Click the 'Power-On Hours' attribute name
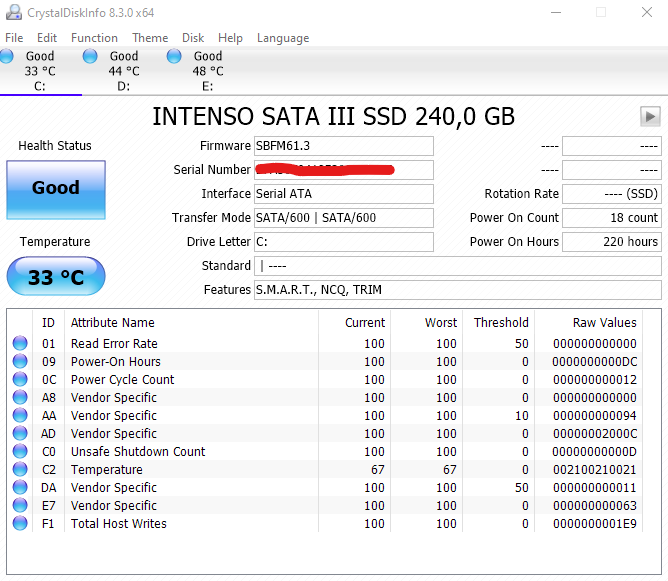The width and height of the screenshot is (668, 581). (x=116, y=362)
